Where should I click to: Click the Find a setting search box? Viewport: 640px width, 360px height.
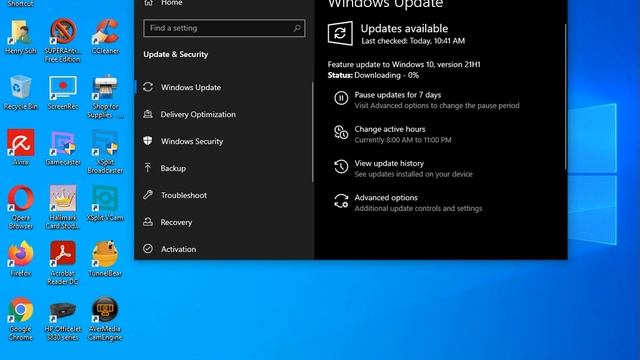click(224, 28)
